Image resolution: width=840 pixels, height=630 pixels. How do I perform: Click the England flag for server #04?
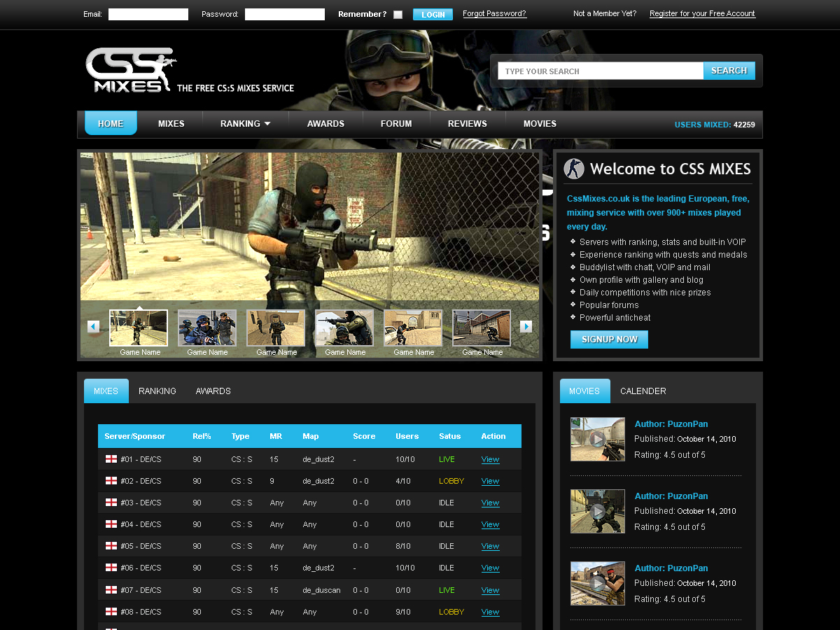coord(111,524)
